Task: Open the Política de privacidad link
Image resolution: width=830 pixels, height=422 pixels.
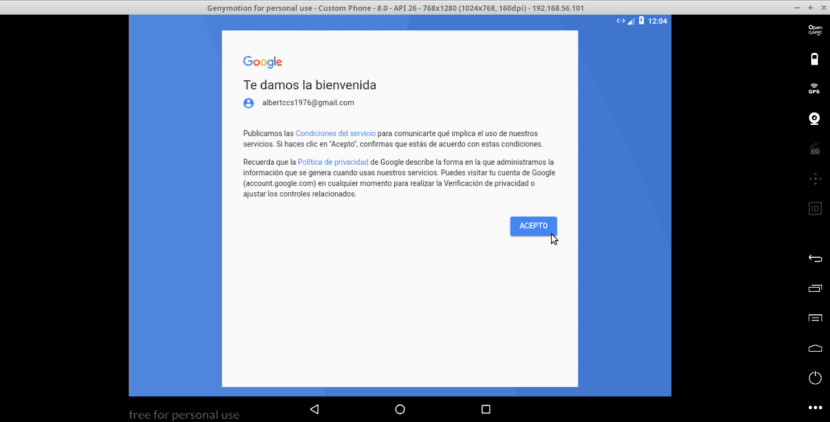Action: pos(333,161)
